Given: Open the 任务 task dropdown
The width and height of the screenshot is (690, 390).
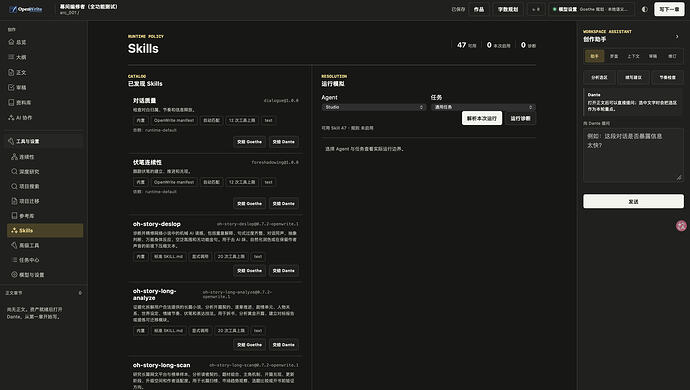Looking at the screenshot, I should point(483,107).
